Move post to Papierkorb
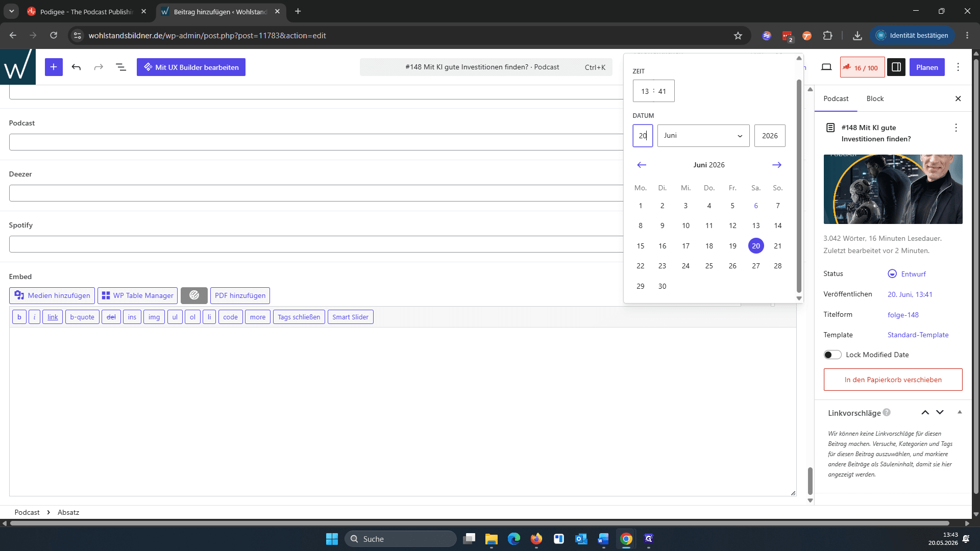The width and height of the screenshot is (980, 551). 893,380
